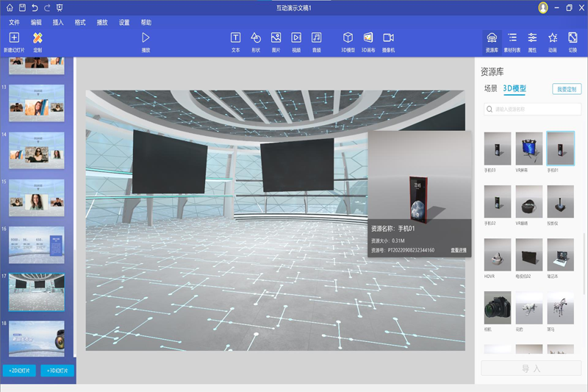Click the +3D幻灯片 button

coord(57,371)
